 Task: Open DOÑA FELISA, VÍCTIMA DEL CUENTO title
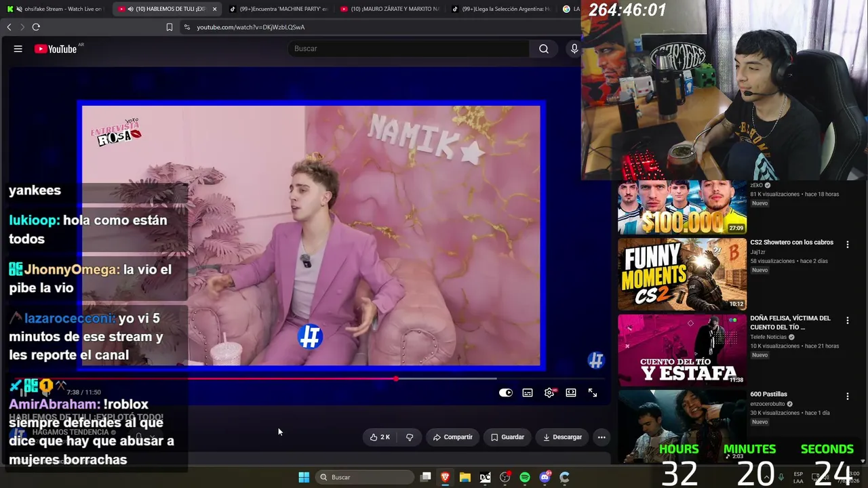pos(790,323)
